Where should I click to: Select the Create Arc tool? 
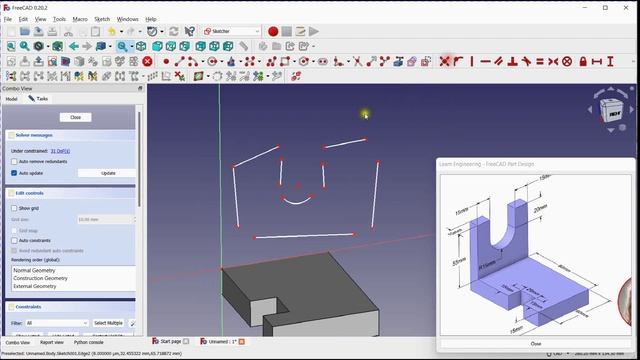tap(192, 62)
